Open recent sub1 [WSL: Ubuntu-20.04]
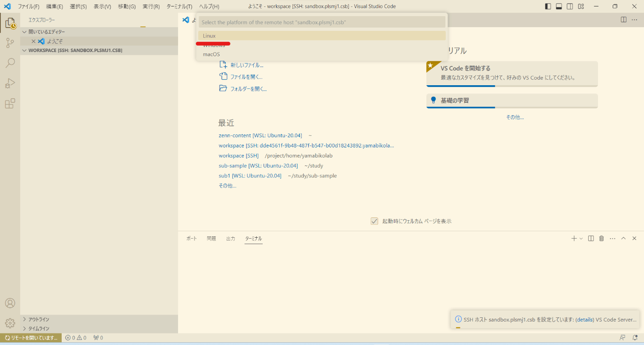 (250, 176)
